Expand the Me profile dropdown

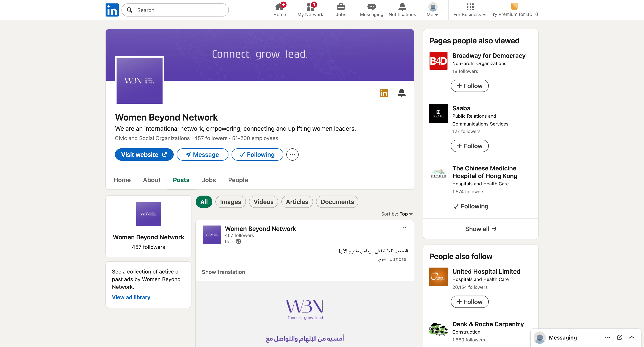pos(433,10)
